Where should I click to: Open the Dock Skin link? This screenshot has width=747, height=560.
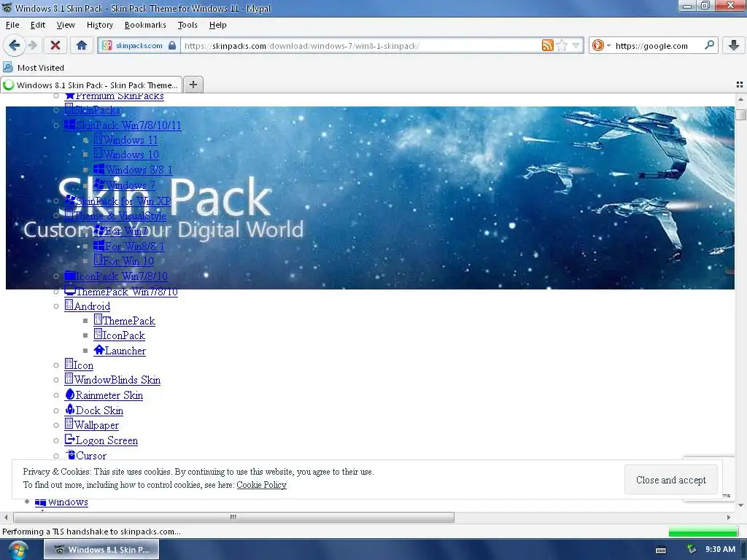pyautogui.click(x=94, y=410)
